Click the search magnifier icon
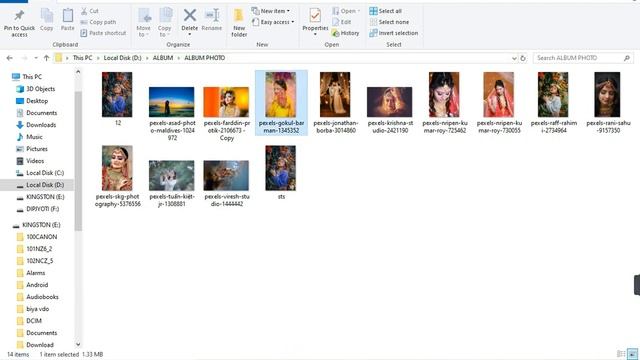Viewport: 640px width, 360px height. coord(627,58)
